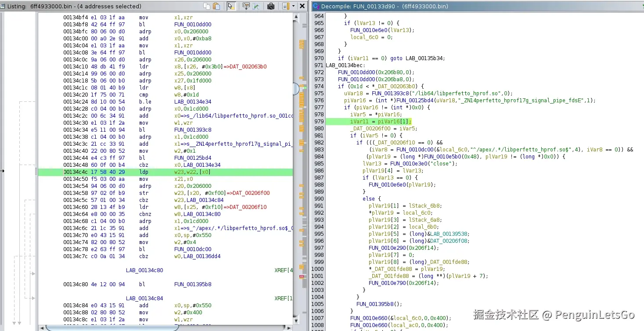Click FUN_001395b8 call at address 00134c80
The height and width of the screenshot is (331, 644).
tap(193, 284)
